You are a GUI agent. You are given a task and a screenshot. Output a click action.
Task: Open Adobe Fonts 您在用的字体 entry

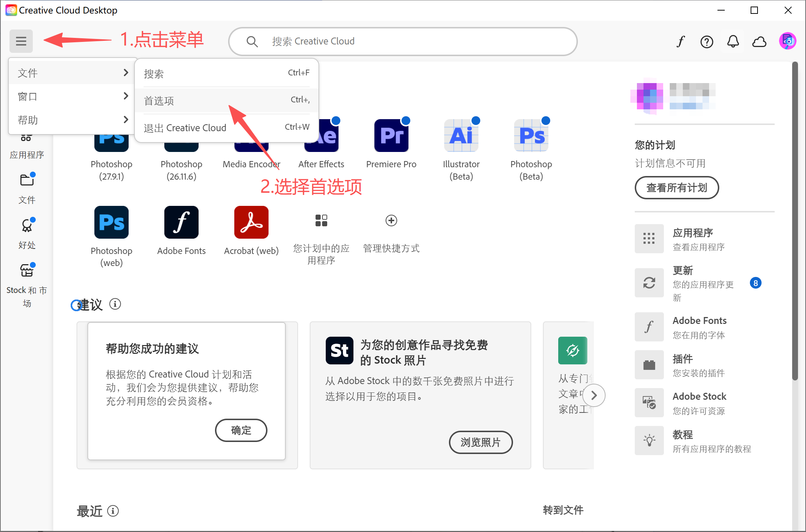(705, 327)
